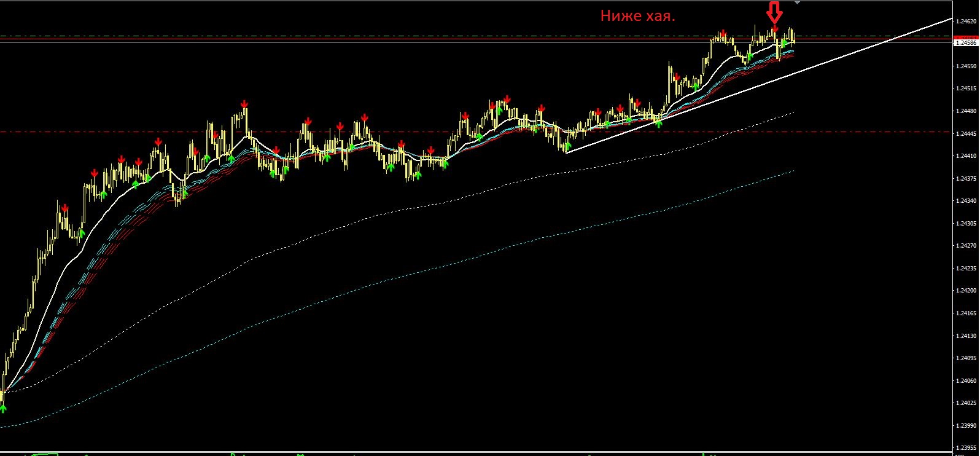Click the 1.24060 price axis label
This screenshot has height=456, width=980.
point(966,381)
